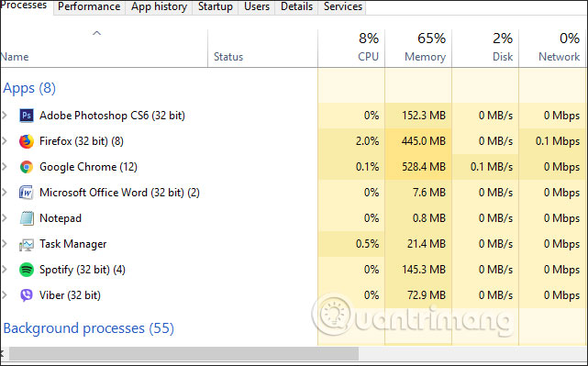Image resolution: width=588 pixels, height=366 pixels.
Task: Select Microsoft Office Word (32 bit) (2) row
Action: (294, 193)
